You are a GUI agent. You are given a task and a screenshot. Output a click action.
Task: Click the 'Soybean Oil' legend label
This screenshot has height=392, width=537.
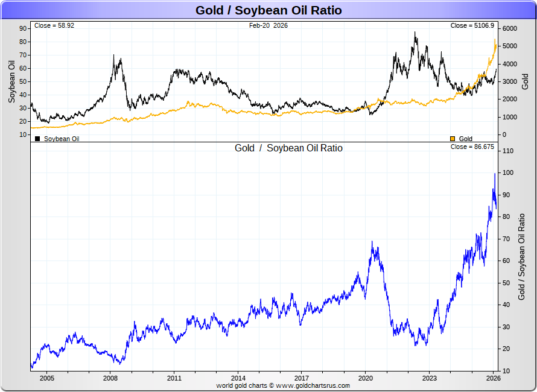[62, 139]
